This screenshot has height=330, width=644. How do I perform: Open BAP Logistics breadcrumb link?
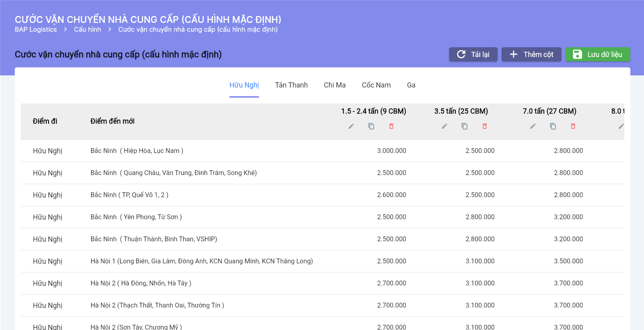[x=36, y=30]
